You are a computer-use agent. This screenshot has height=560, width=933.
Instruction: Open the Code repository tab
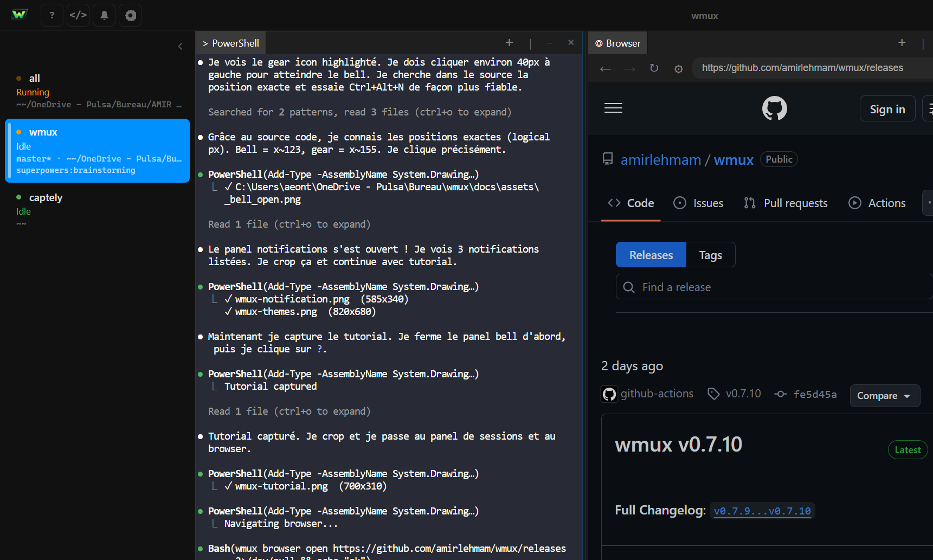pyautogui.click(x=631, y=203)
